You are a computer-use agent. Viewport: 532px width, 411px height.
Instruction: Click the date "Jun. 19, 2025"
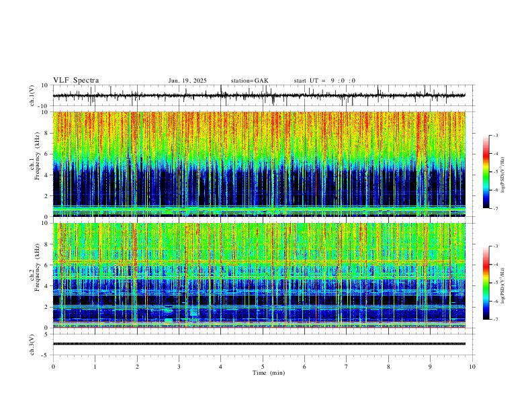[187, 81]
